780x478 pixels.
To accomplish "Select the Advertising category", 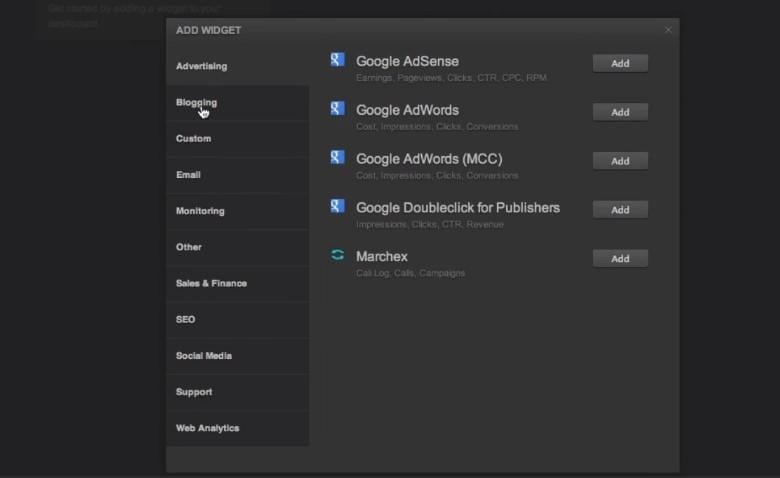I will [x=238, y=66].
